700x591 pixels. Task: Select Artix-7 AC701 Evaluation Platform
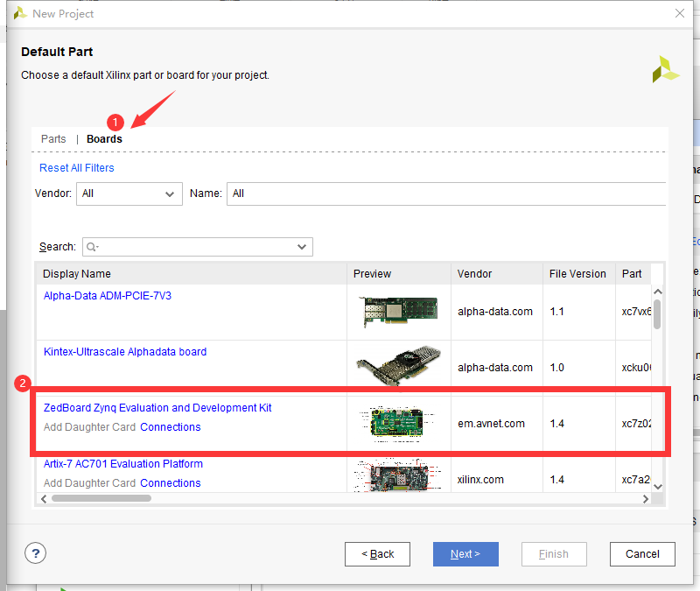[123, 464]
